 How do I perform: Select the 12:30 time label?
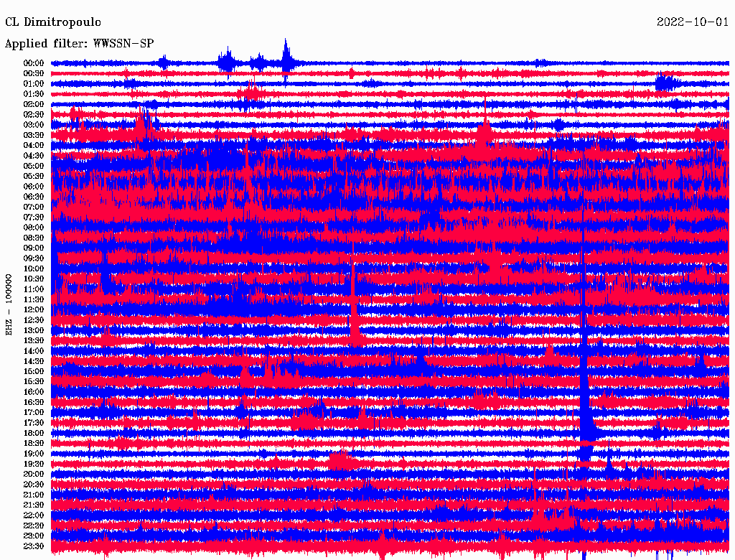(x=34, y=320)
